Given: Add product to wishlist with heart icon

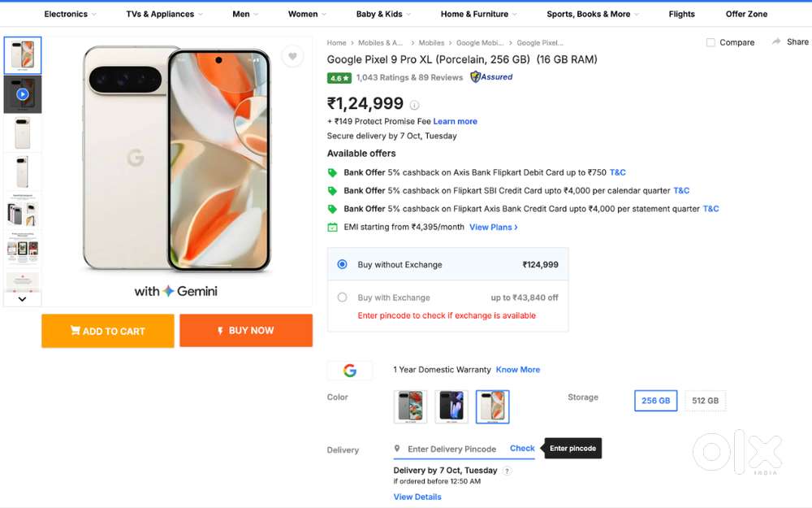Looking at the screenshot, I should [292, 56].
